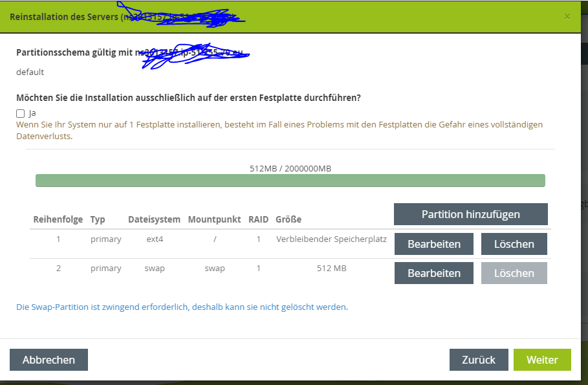This screenshot has width=588, height=385.
Task: Click the 'Größe' column header
Action: tap(289, 219)
